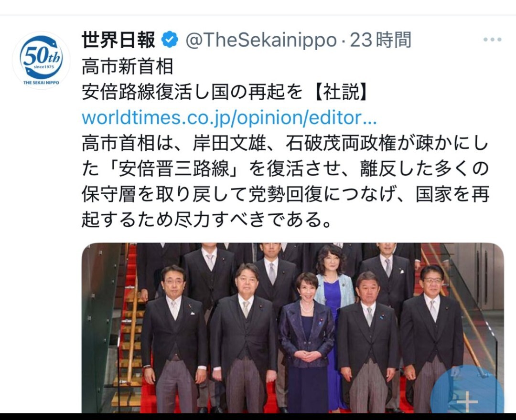The height and width of the screenshot is (420, 516).
Task: Tap the line mentioning 保守層を取り戻して
Action: (x=285, y=194)
